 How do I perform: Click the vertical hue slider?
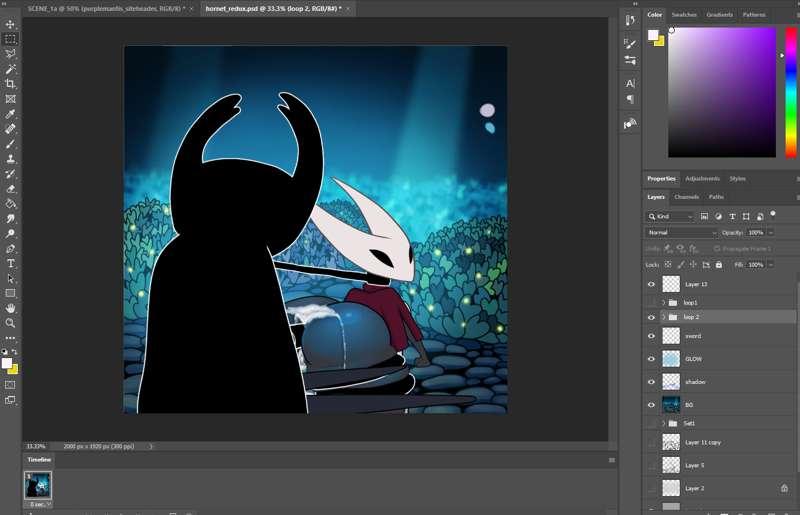(790, 92)
